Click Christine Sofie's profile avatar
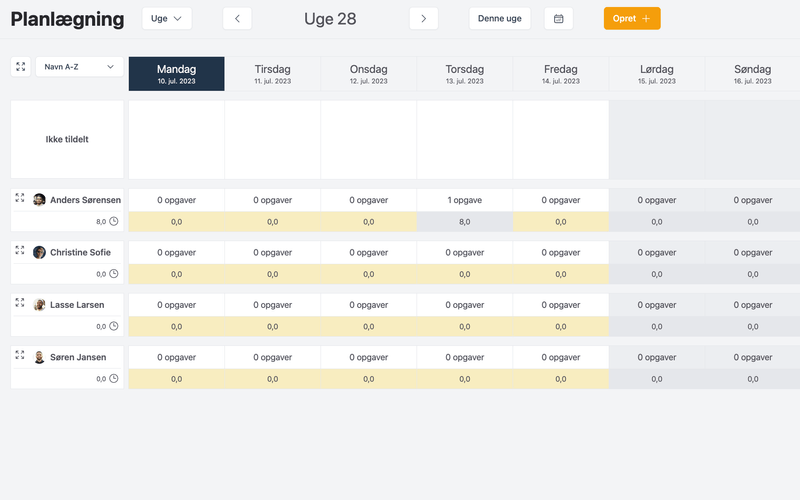This screenshot has height=500, width=800. click(x=39, y=252)
